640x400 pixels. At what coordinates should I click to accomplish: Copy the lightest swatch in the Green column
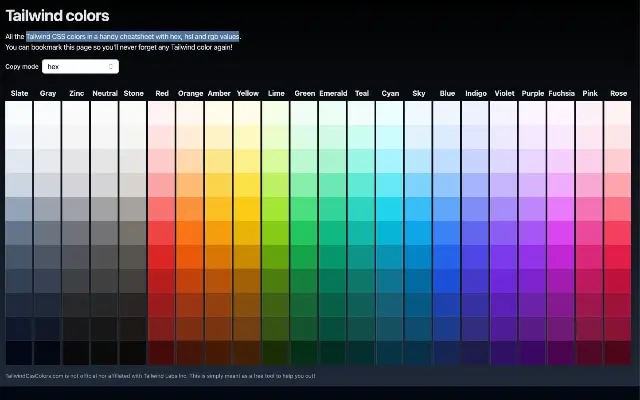pyautogui.click(x=304, y=113)
